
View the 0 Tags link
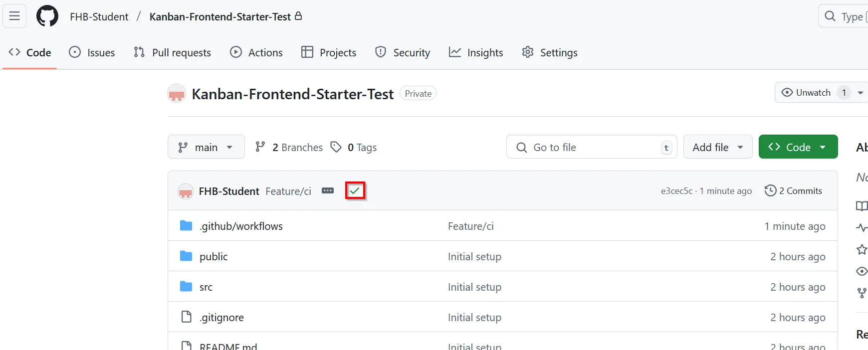click(x=354, y=147)
